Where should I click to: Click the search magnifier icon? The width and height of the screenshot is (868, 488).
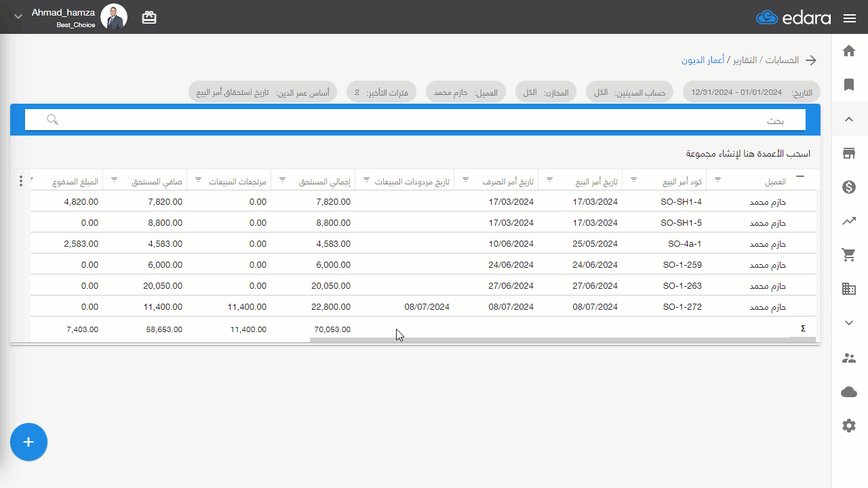coord(53,120)
